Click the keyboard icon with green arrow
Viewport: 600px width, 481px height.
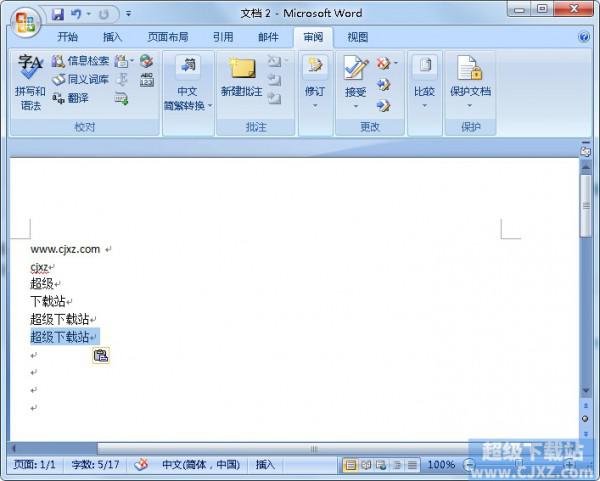(x=121, y=98)
